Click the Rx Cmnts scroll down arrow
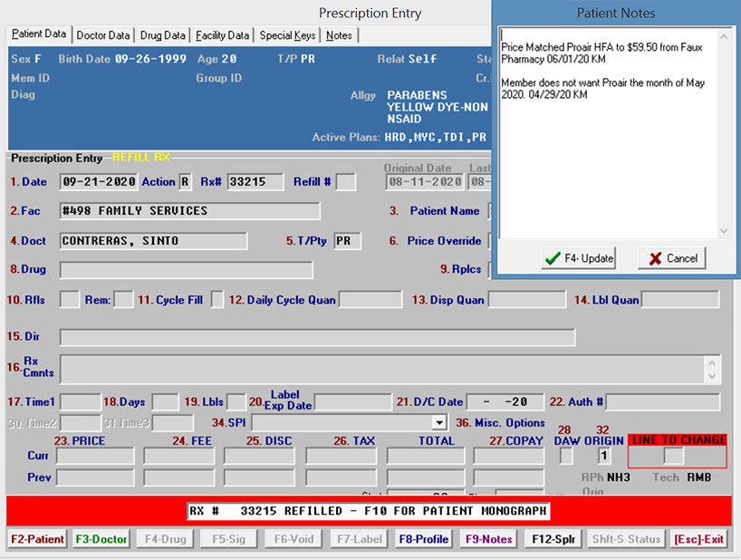This screenshot has width=741, height=560. [714, 374]
